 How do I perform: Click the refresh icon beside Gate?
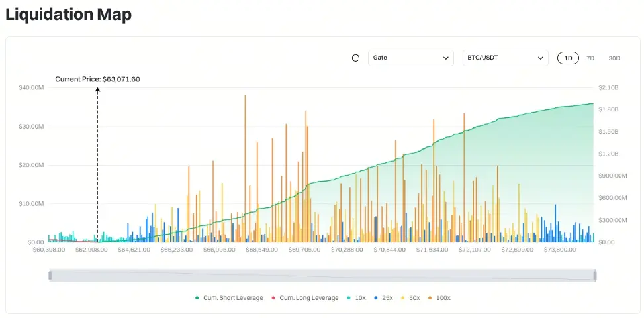[355, 58]
